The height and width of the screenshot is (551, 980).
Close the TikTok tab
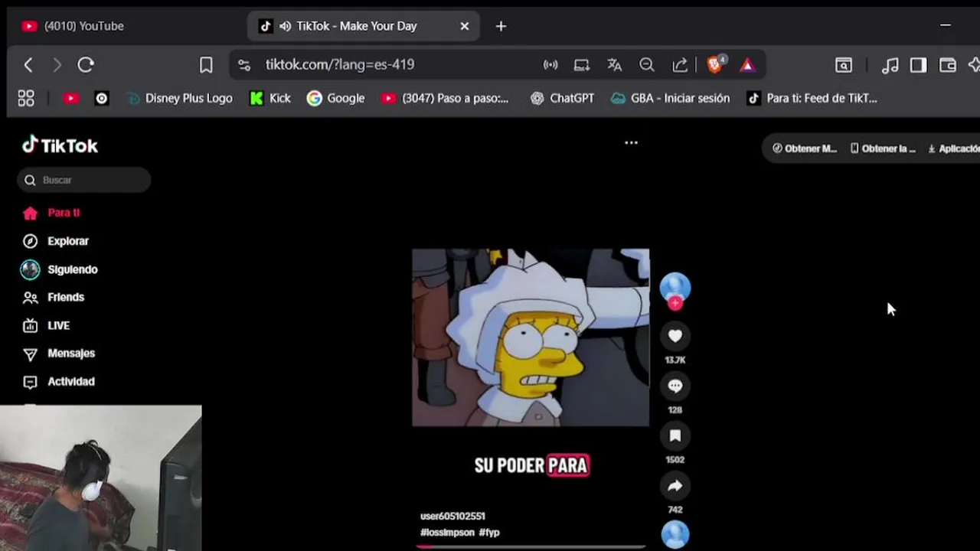click(464, 26)
